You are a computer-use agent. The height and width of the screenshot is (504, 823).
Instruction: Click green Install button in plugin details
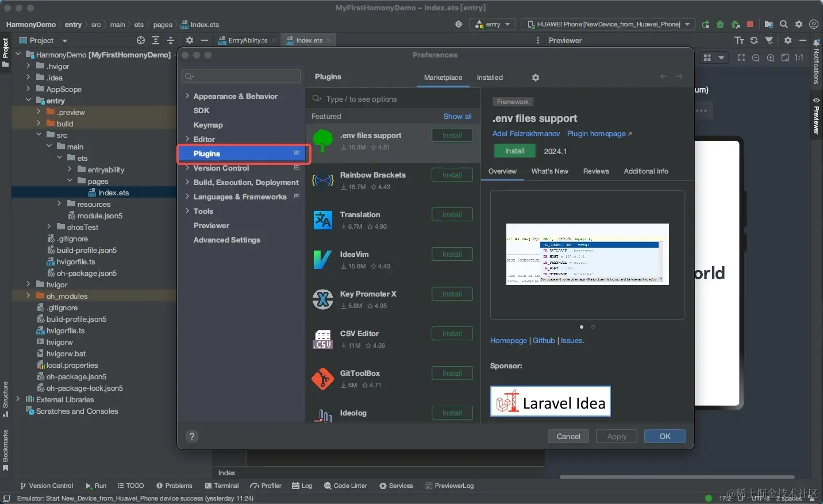pyautogui.click(x=515, y=151)
